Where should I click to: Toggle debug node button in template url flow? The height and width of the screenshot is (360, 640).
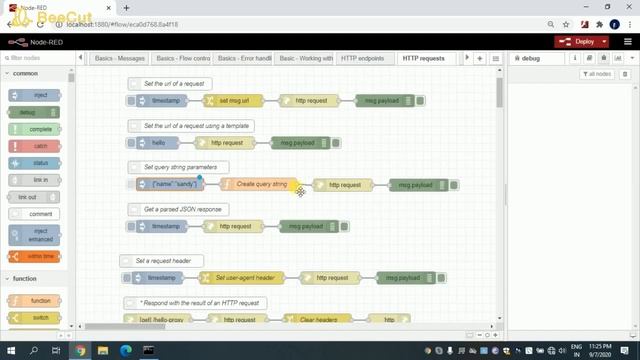[336, 143]
